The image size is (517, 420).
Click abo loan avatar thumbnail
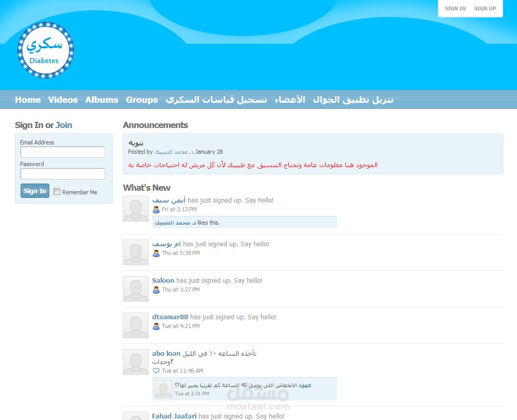pos(136,362)
